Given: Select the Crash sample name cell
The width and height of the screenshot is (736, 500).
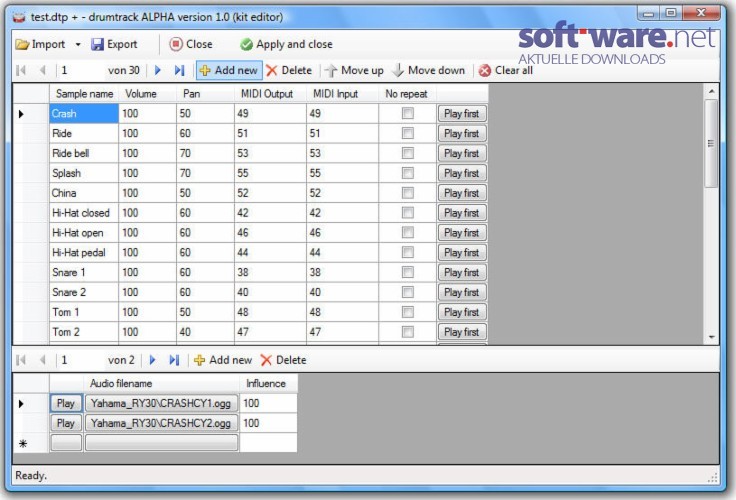Looking at the screenshot, I should pyautogui.click(x=84, y=114).
